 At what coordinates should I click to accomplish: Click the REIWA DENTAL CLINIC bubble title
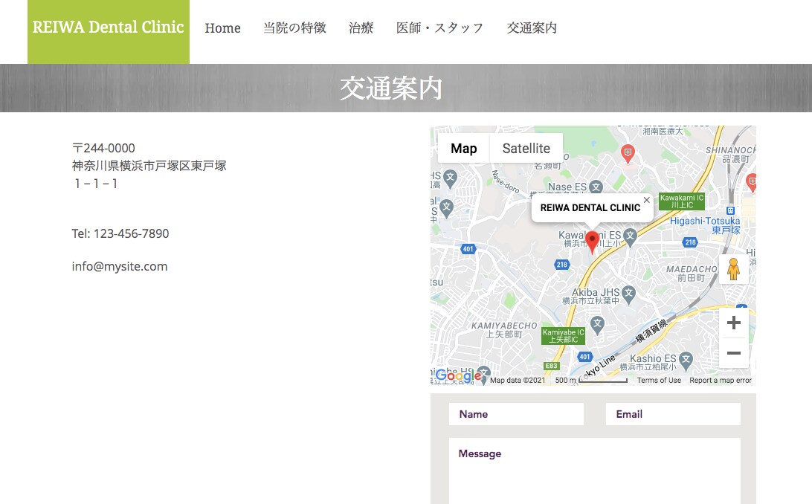(x=590, y=207)
